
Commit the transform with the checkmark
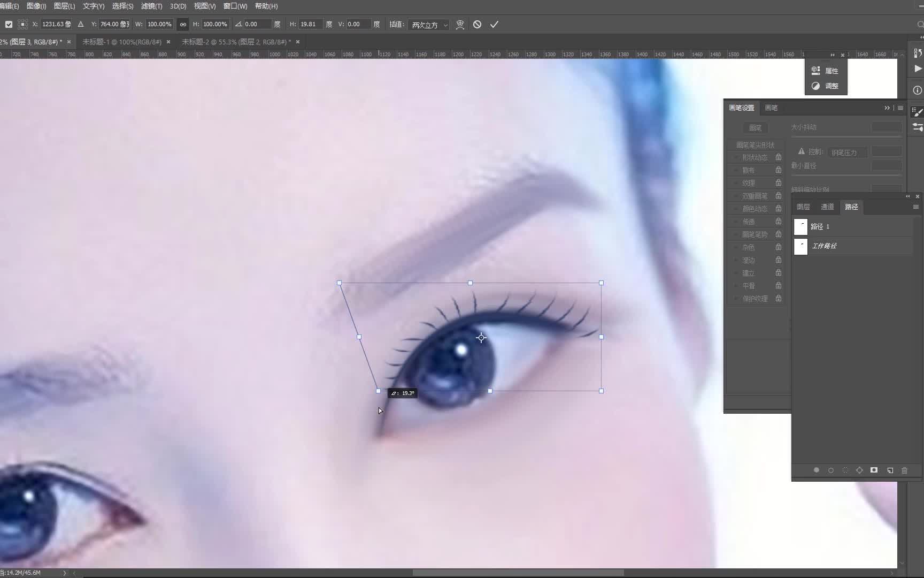pos(494,25)
